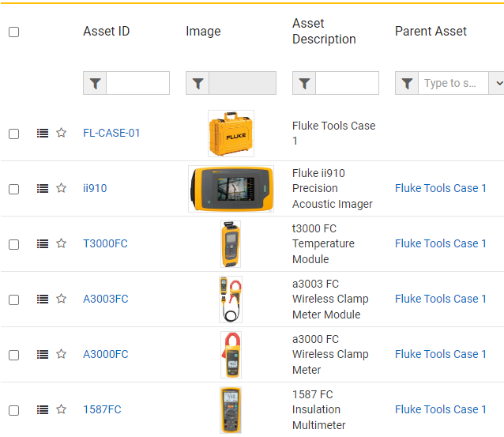The height and width of the screenshot is (437, 504).
Task: Click the Asset Description filter icon
Action: 304,83
